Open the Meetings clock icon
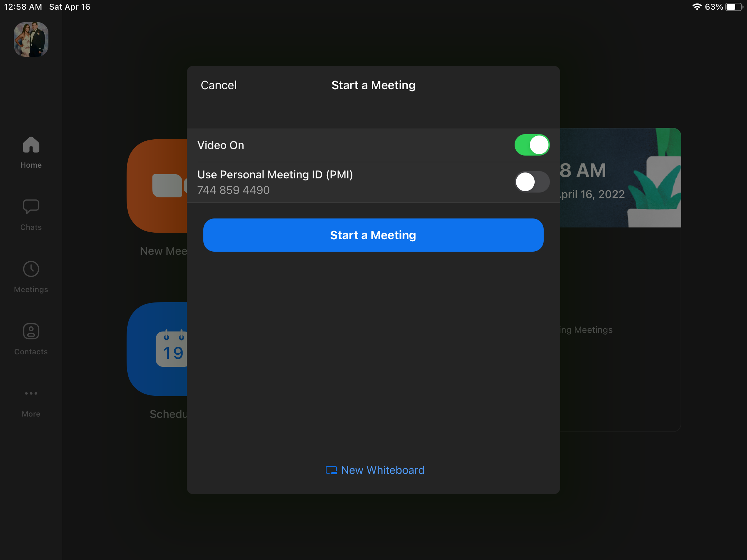 [31, 269]
